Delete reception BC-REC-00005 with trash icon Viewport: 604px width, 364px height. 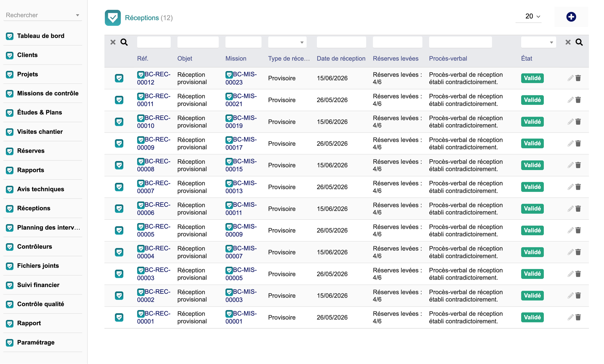(x=578, y=230)
